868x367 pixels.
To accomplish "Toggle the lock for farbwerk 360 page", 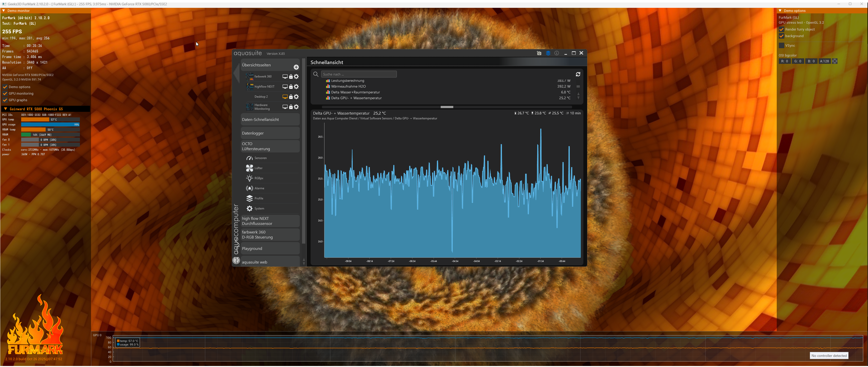I will click(x=291, y=76).
